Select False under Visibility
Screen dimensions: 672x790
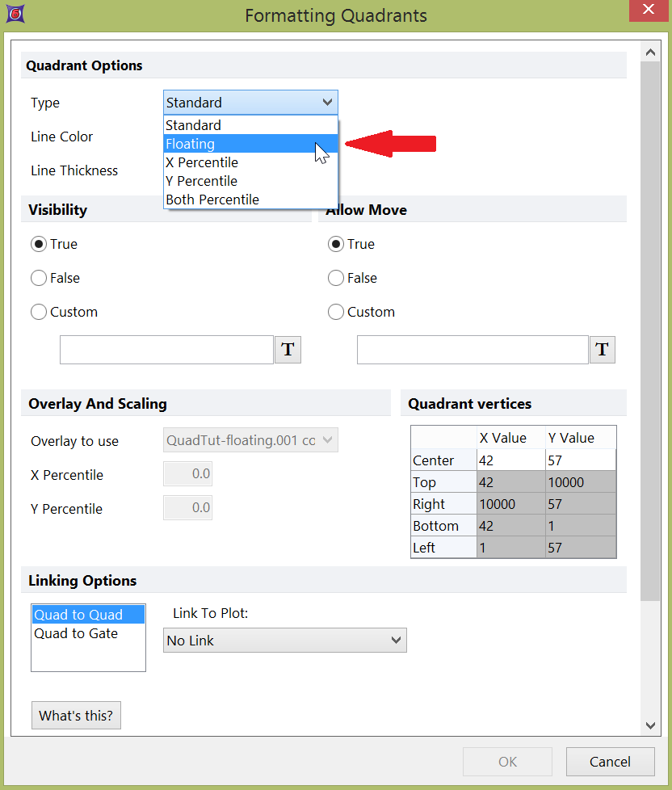39,278
